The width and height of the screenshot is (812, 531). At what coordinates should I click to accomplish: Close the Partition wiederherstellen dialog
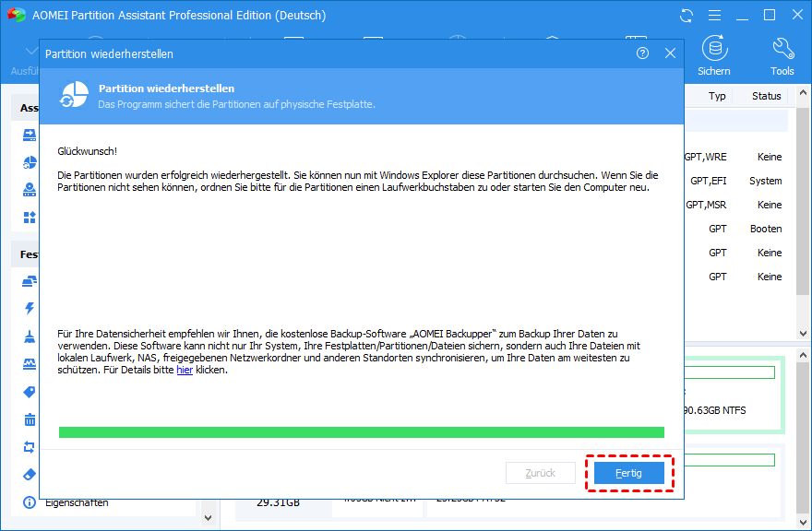[670, 53]
